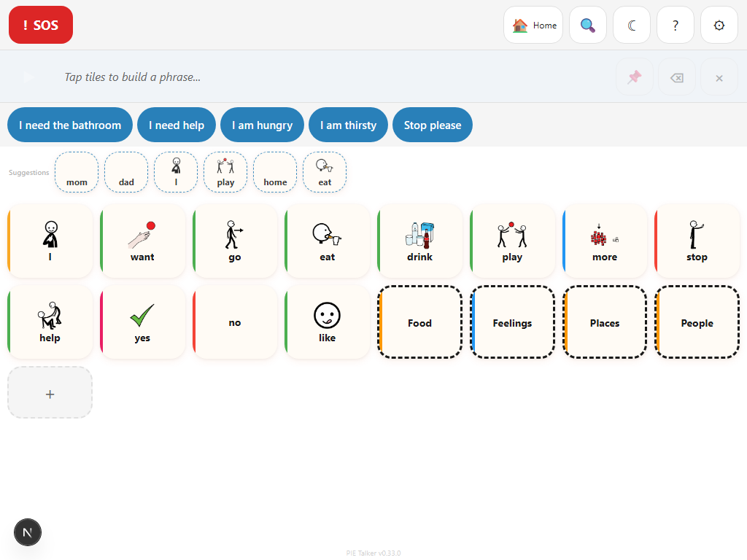Open help with the question mark icon

(676, 26)
